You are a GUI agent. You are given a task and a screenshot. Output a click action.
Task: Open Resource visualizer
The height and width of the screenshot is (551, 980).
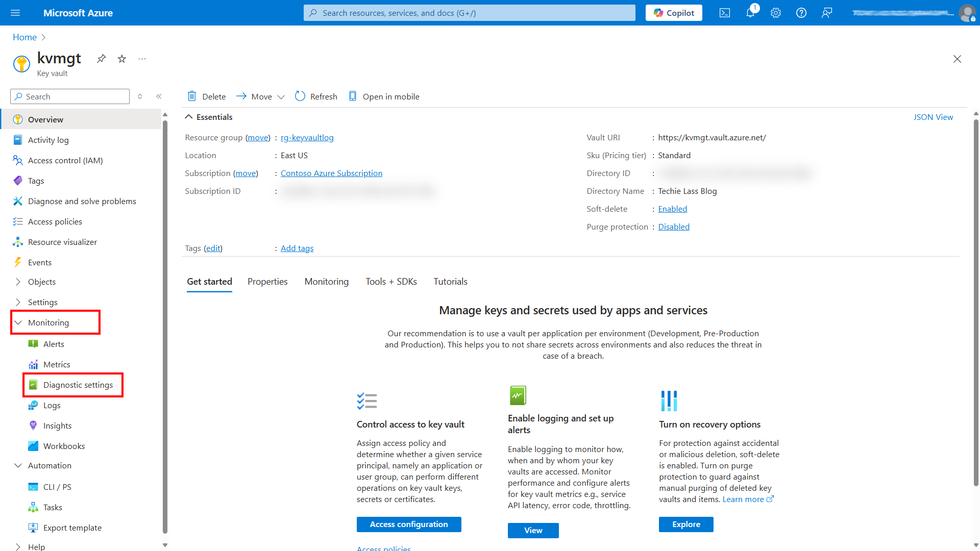coord(62,242)
